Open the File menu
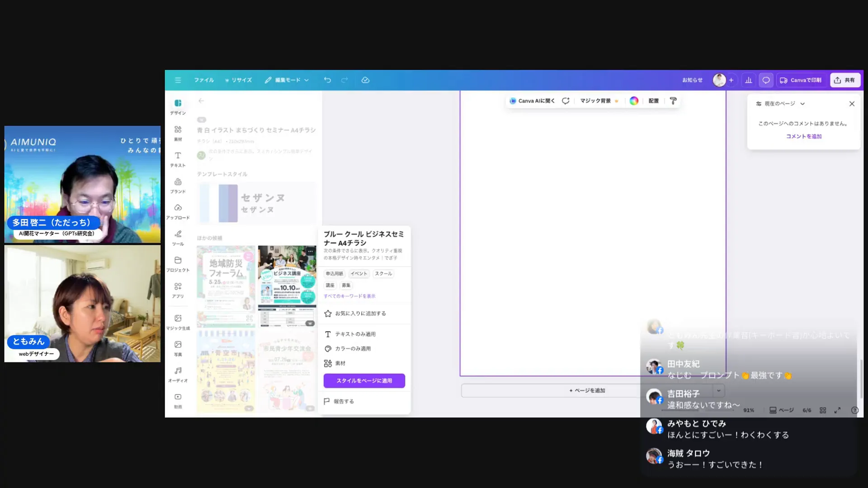This screenshot has width=868, height=488. click(x=204, y=80)
